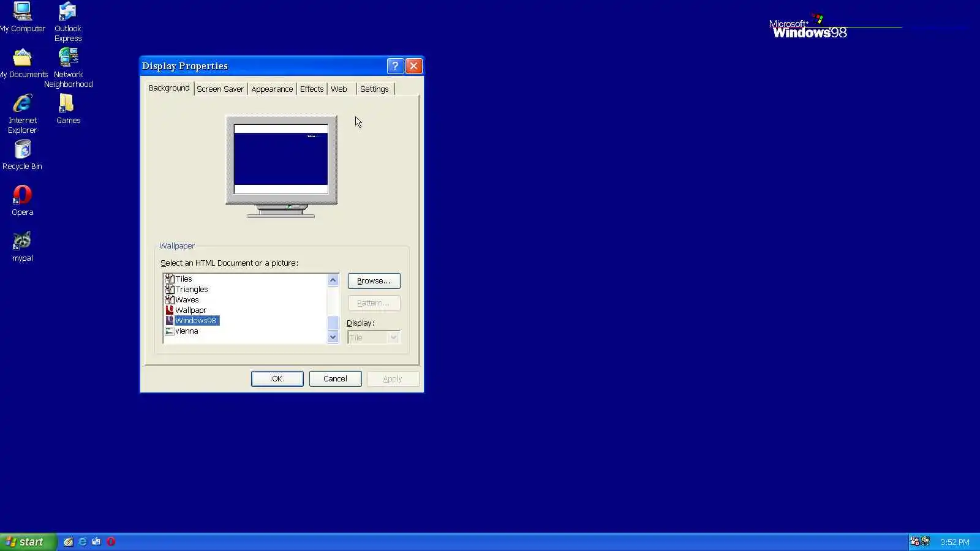Switch to the Effects tab
This screenshot has width=980, height=551.
[312, 89]
